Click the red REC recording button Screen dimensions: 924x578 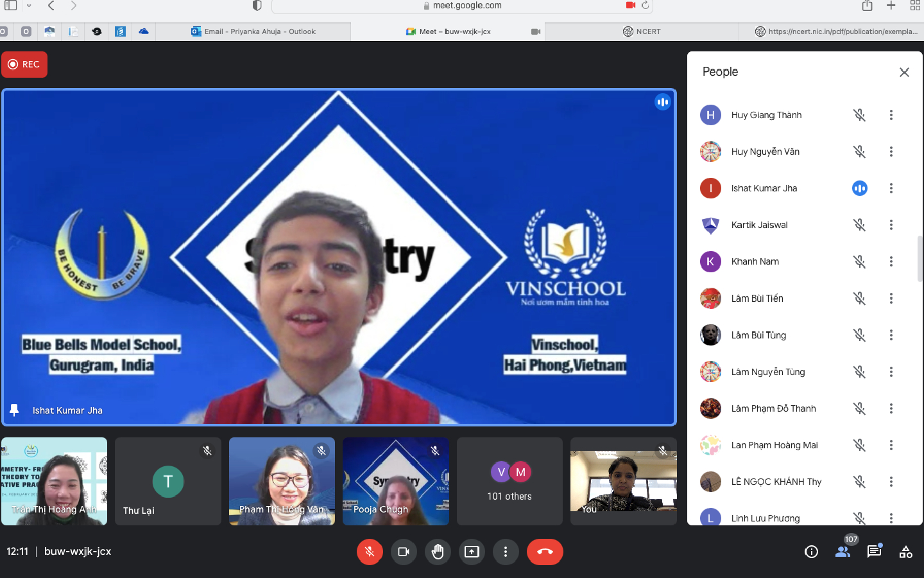point(24,64)
